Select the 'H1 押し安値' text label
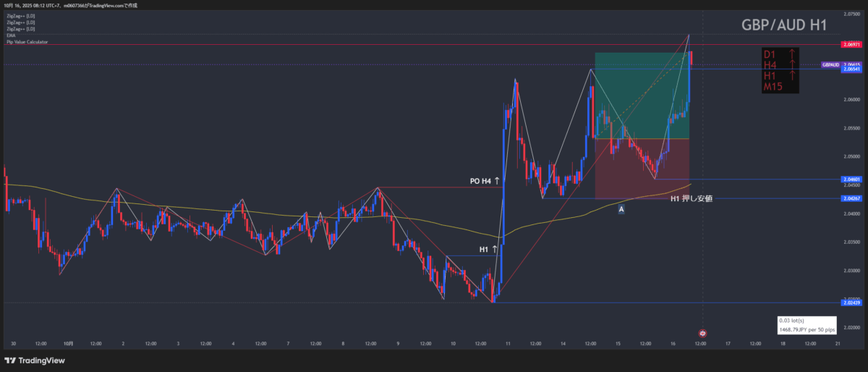 (692, 198)
